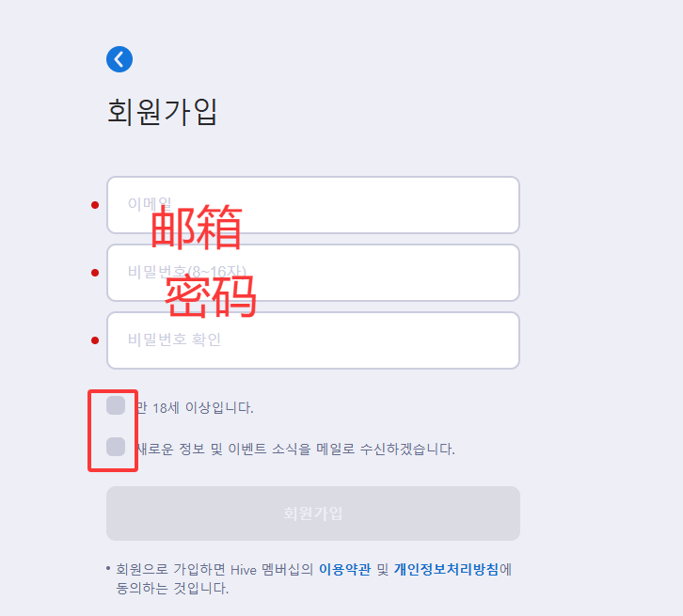Image resolution: width=683 pixels, height=616 pixels.
Task: Click the 만 18세 이상입니다 label text
Action: (195, 408)
